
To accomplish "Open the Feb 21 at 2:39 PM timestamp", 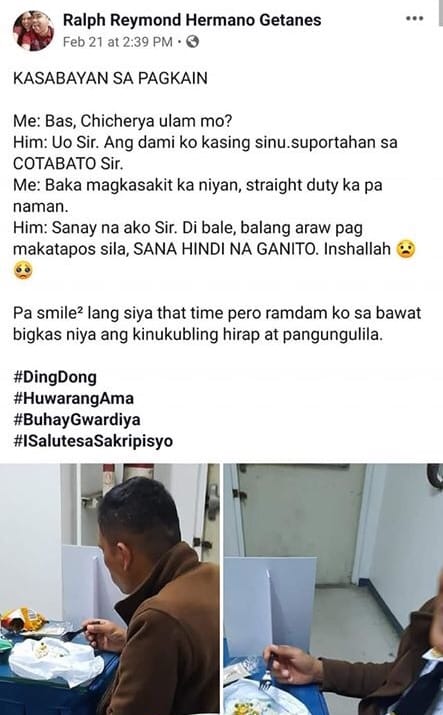I will pos(118,42).
